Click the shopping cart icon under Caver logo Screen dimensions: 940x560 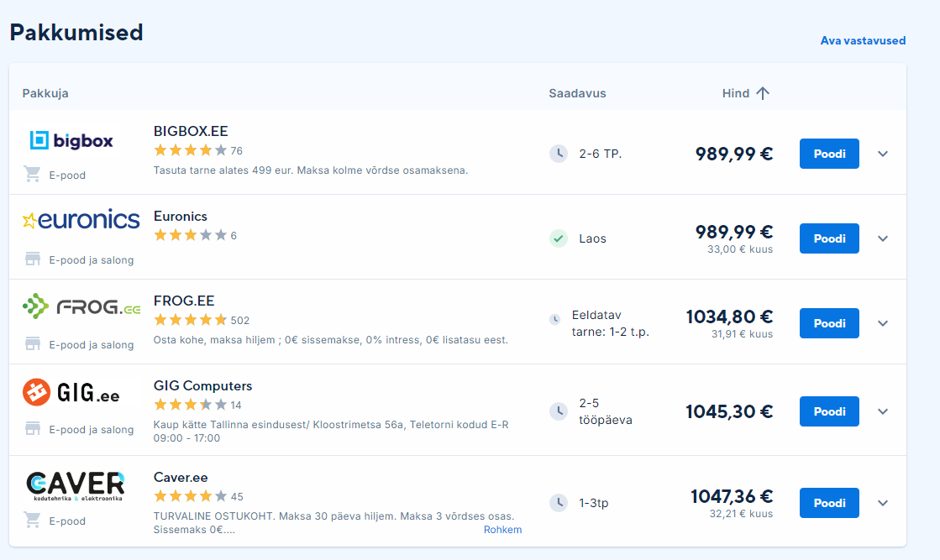(x=33, y=521)
